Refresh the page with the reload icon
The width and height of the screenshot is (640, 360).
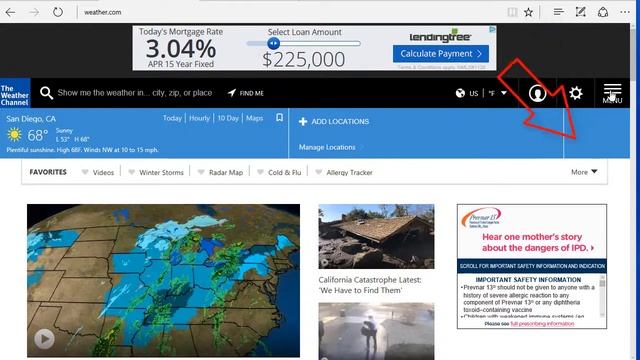click(x=58, y=12)
